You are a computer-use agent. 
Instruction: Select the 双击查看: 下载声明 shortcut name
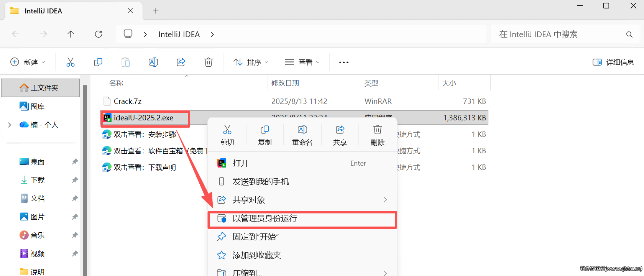pos(145,168)
